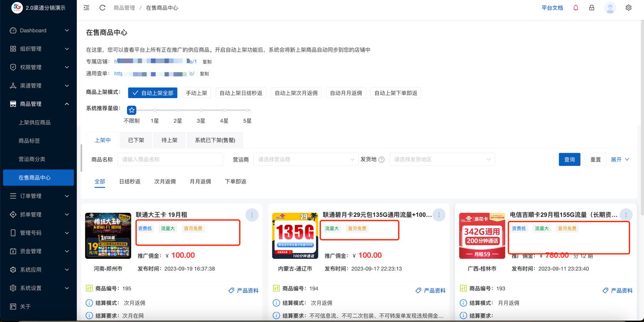Click the page refresh icon

(102, 8)
